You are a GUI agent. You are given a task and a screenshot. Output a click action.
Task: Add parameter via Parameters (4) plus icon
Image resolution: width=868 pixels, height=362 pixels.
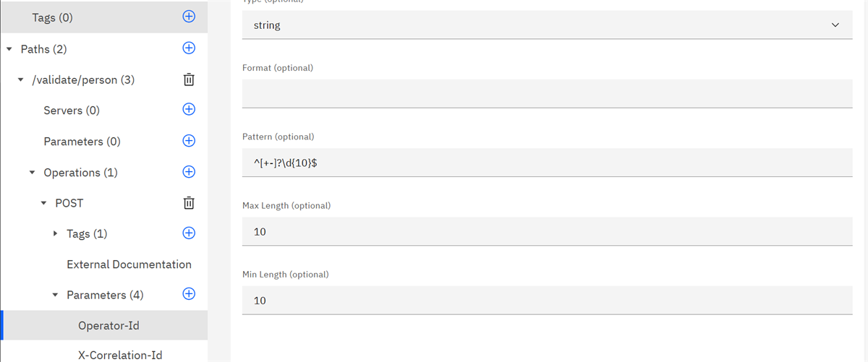[x=189, y=294]
